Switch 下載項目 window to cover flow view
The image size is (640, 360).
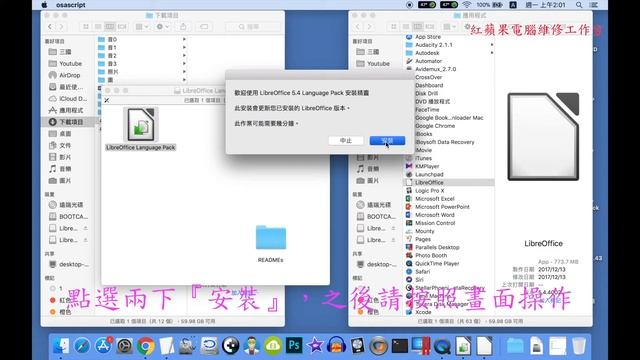[122, 27]
